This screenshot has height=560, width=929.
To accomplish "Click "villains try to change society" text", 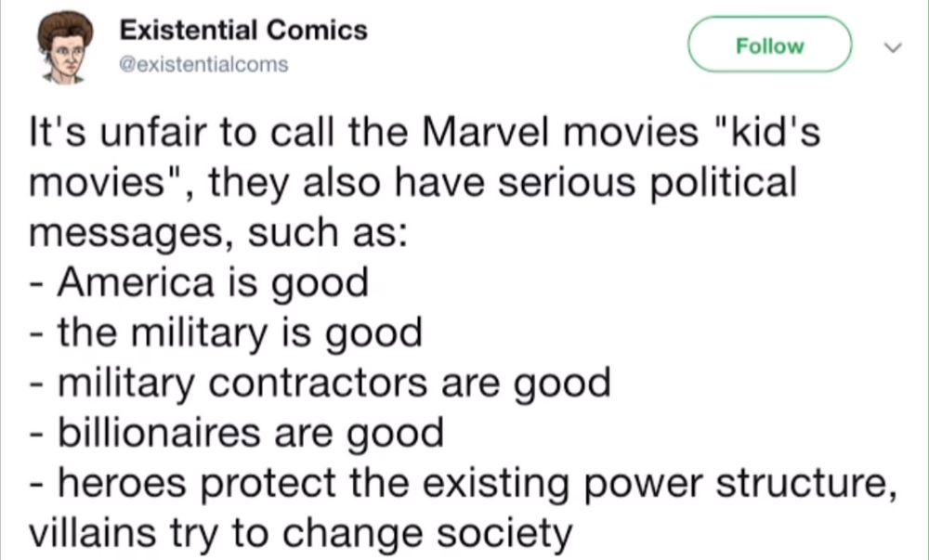I will 300,535.
